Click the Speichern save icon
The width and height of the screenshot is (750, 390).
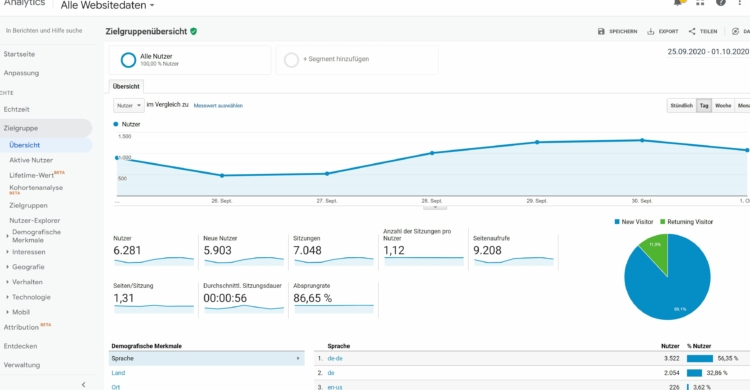pos(601,32)
